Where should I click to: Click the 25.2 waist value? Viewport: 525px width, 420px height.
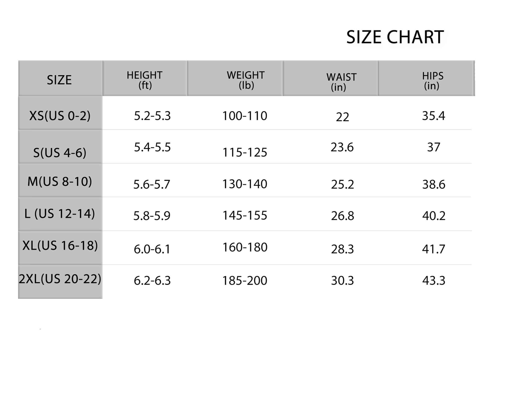342,185
